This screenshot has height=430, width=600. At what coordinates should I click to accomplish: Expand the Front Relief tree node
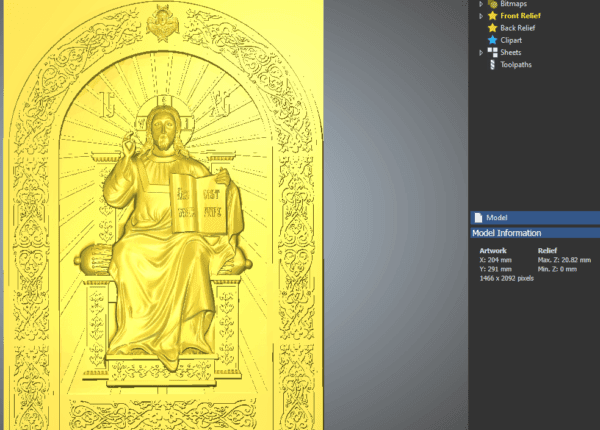tap(481, 16)
